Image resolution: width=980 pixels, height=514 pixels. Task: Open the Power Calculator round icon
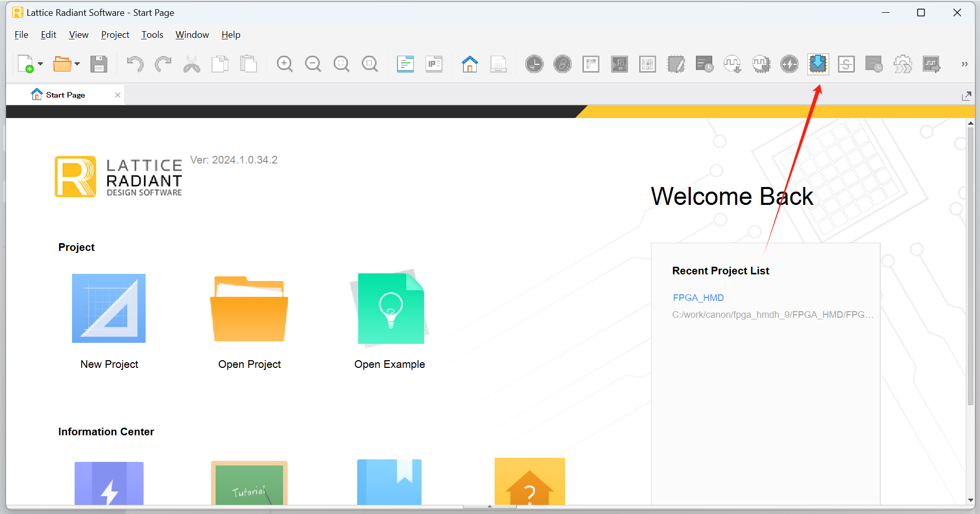(789, 64)
